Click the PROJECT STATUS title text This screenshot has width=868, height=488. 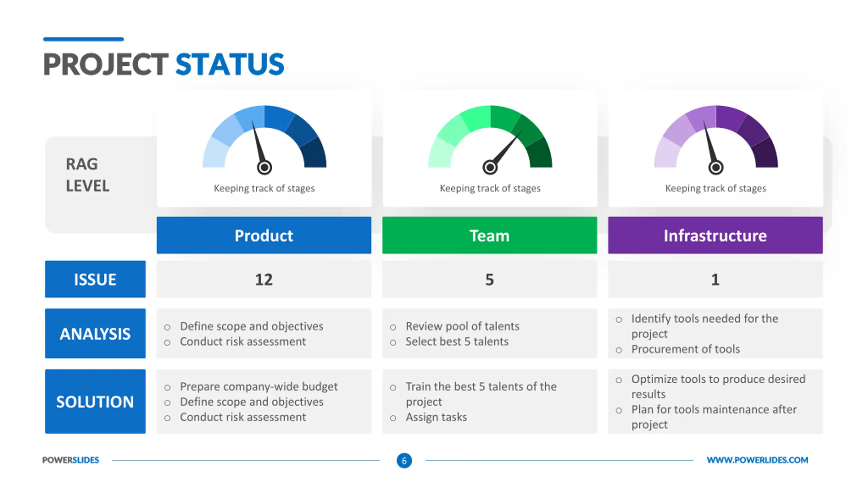click(x=163, y=64)
